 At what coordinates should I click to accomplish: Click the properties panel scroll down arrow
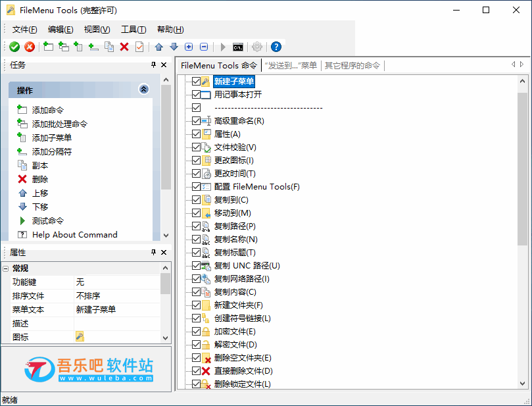click(x=166, y=338)
